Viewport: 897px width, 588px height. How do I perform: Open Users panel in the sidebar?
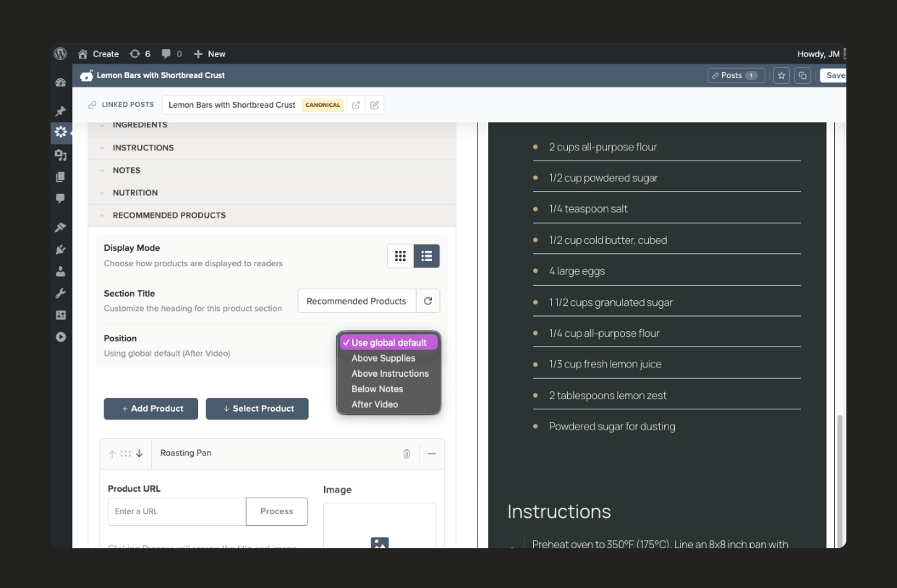[x=61, y=271]
